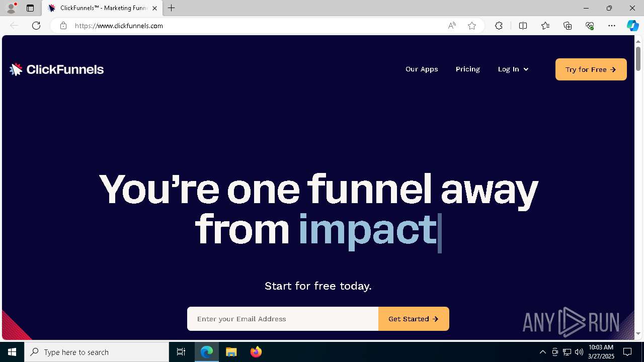
Task: Open the volume speaker tray icon
Action: 579,352
